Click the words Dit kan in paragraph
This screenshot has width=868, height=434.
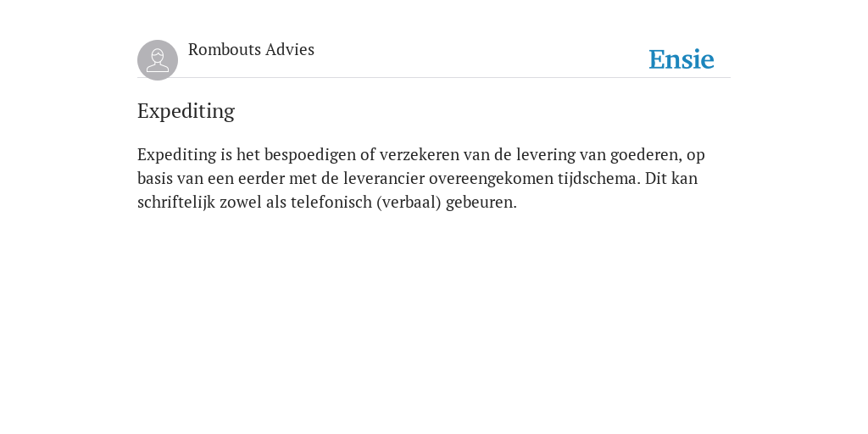(x=671, y=178)
